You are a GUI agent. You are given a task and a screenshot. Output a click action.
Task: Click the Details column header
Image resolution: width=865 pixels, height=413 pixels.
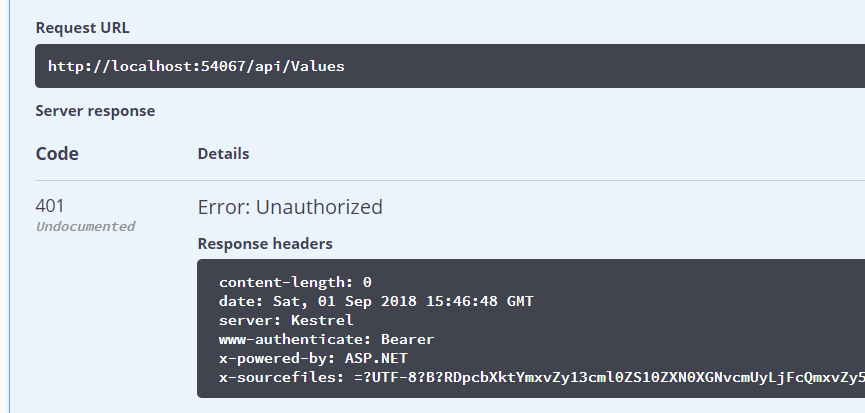click(223, 154)
